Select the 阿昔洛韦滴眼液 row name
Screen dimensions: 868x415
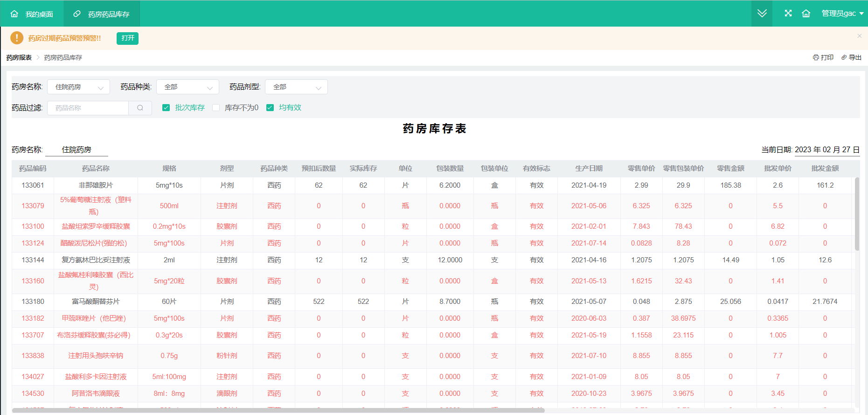[x=96, y=394]
